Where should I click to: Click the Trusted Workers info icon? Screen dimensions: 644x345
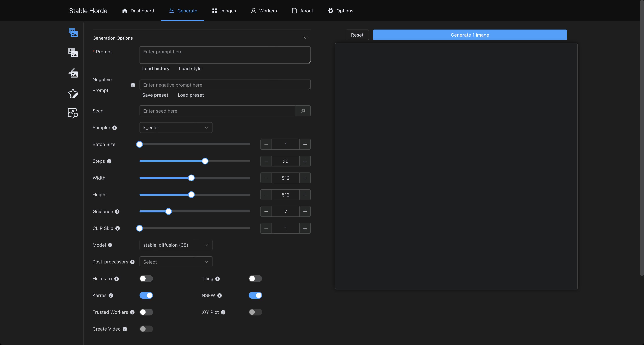click(x=132, y=312)
